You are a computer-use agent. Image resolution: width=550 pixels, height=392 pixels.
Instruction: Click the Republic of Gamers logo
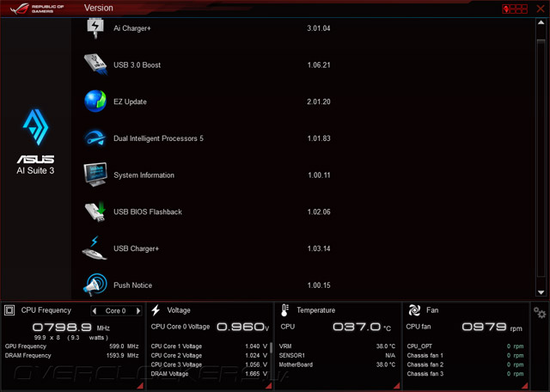click(37, 9)
